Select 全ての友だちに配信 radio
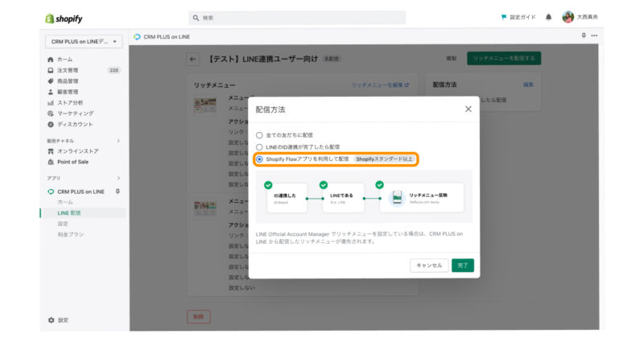The width and height of the screenshot is (644, 338). [259, 135]
